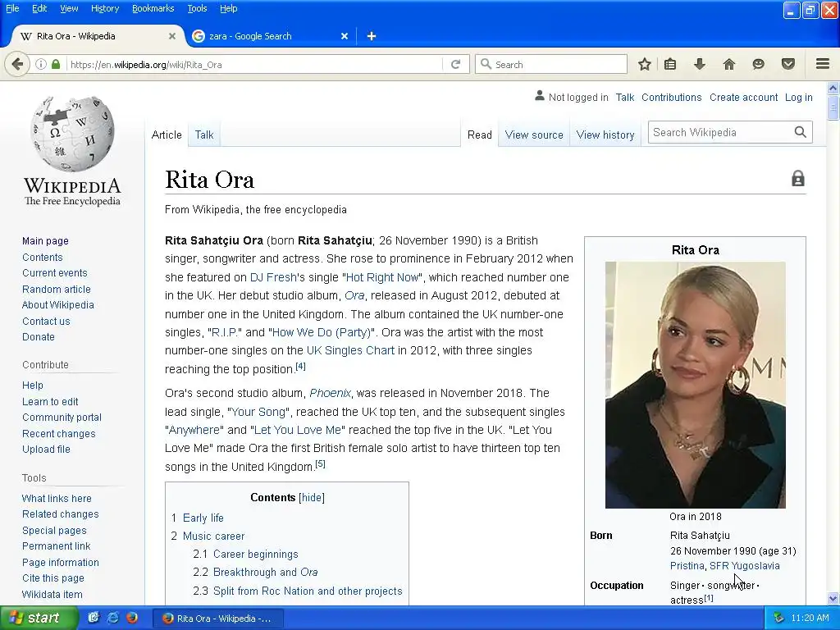840x630 pixels.
Task: Jump to Early life contents entry
Action: tap(203, 518)
